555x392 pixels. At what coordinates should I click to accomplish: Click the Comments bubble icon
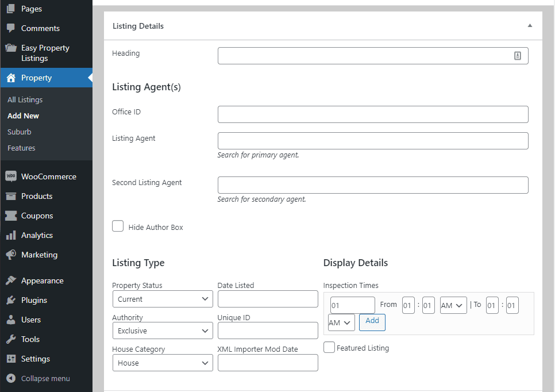(11, 28)
